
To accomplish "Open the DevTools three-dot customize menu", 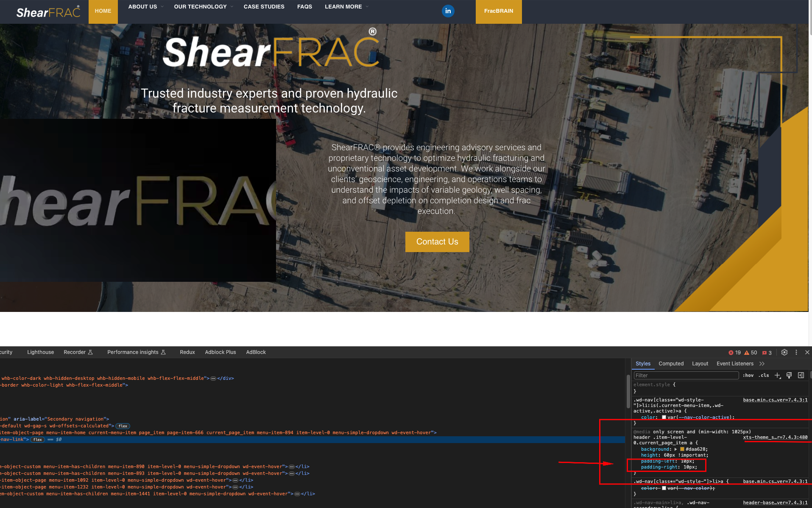I will click(796, 352).
